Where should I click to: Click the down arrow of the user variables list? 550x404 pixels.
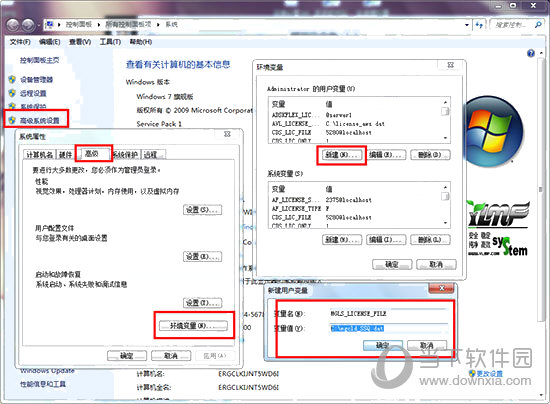(x=445, y=138)
